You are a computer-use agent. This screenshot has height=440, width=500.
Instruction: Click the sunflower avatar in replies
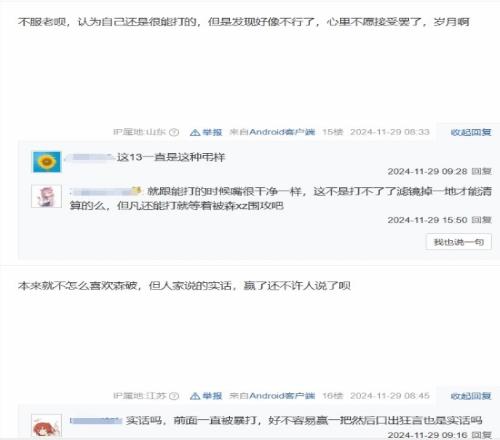(47, 162)
